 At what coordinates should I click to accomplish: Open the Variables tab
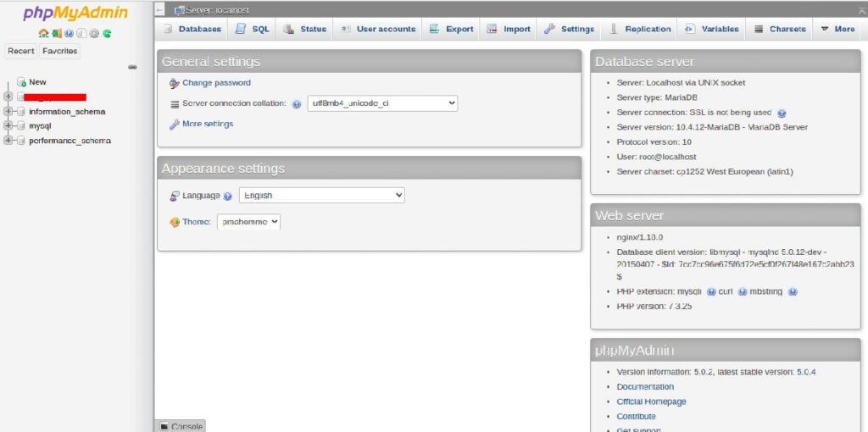pyautogui.click(x=711, y=29)
